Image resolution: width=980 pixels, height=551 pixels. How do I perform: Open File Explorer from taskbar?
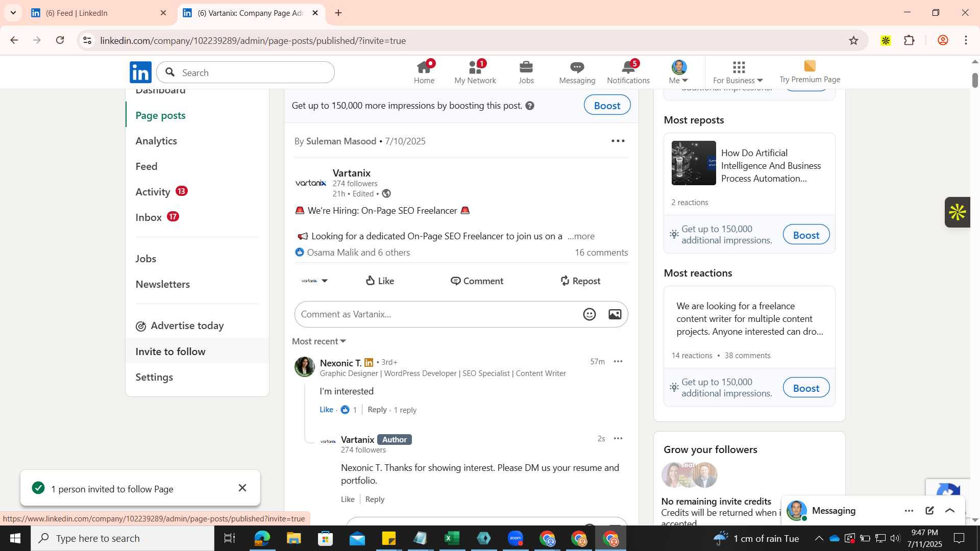[x=293, y=538]
